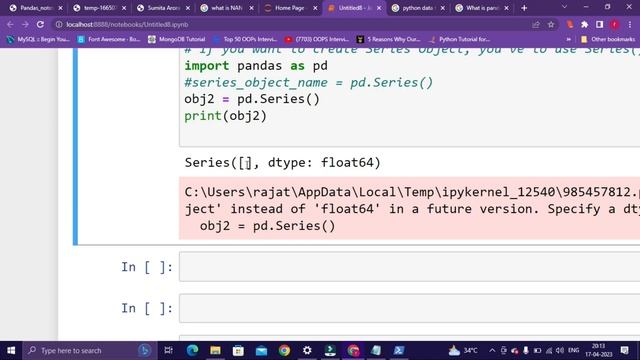Image resolution: width=640 pixels, height=360 pixels.
Task: Switch ENG input language in tray
Action: pyautogui.click(x=573, y=350)
